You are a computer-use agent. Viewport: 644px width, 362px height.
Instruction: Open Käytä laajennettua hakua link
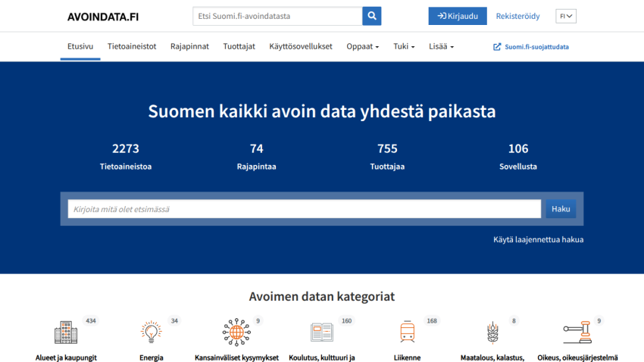[x=538, y=239]
